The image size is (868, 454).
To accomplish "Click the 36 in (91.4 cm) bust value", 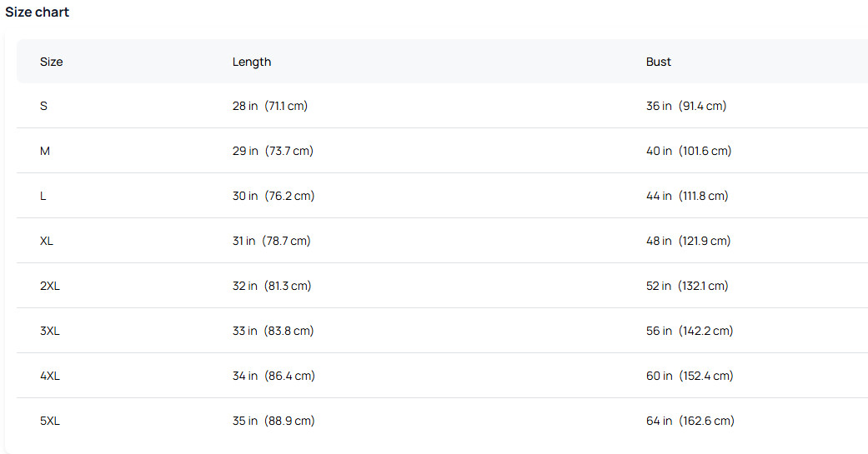I will coord(686,107).
